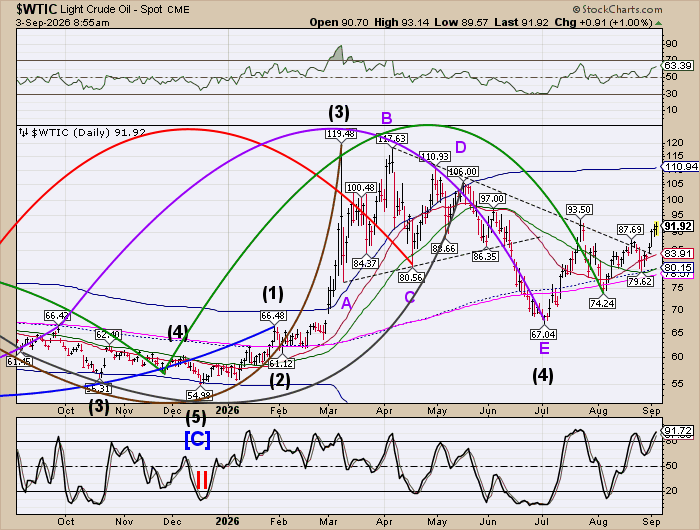This screenshot has width=700, height=530.
Task: Click the 110.94 blue axis value tag
Action: coord(680,167)
